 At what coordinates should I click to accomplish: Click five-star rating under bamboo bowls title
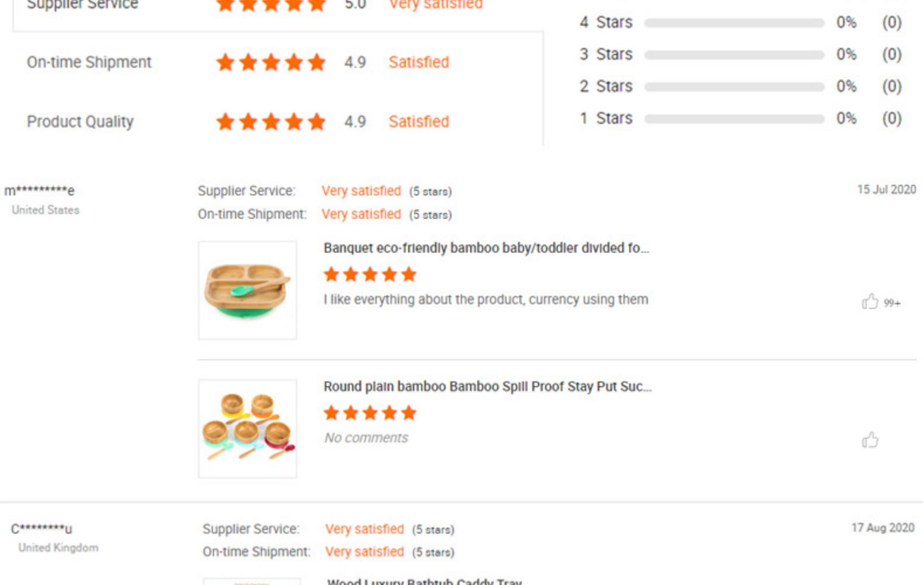[370, 413]
